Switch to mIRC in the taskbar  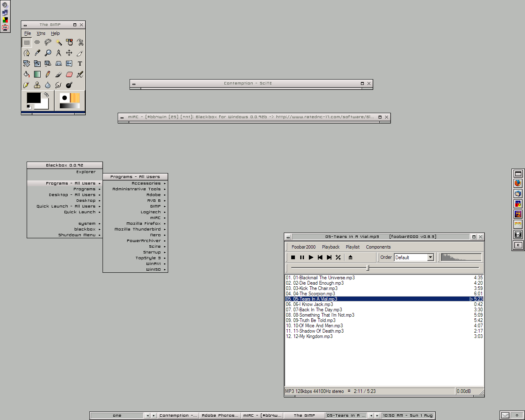[262, 415]
